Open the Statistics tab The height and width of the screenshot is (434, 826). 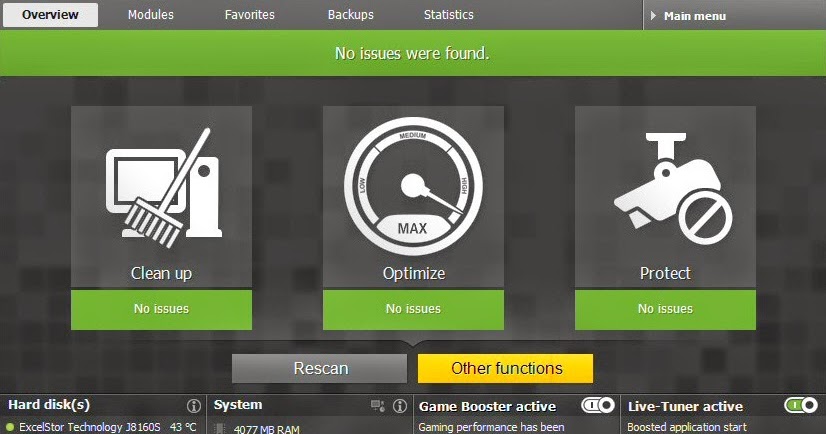point(449,15)
